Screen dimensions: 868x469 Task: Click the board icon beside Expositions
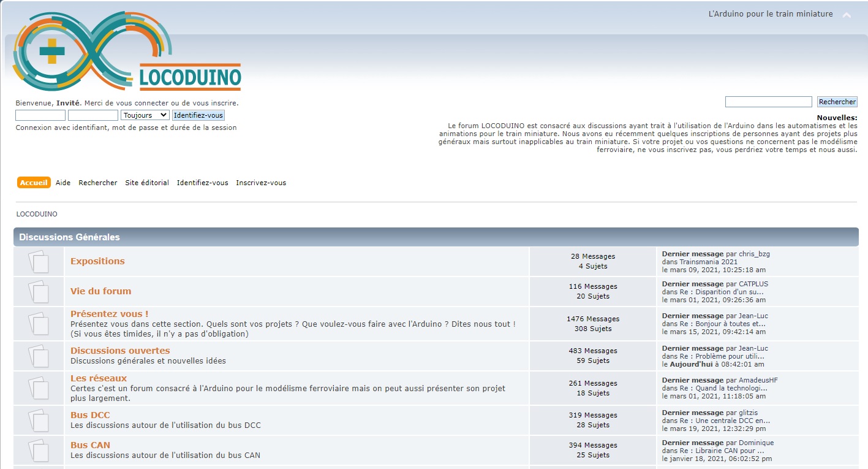pos(39,262)
